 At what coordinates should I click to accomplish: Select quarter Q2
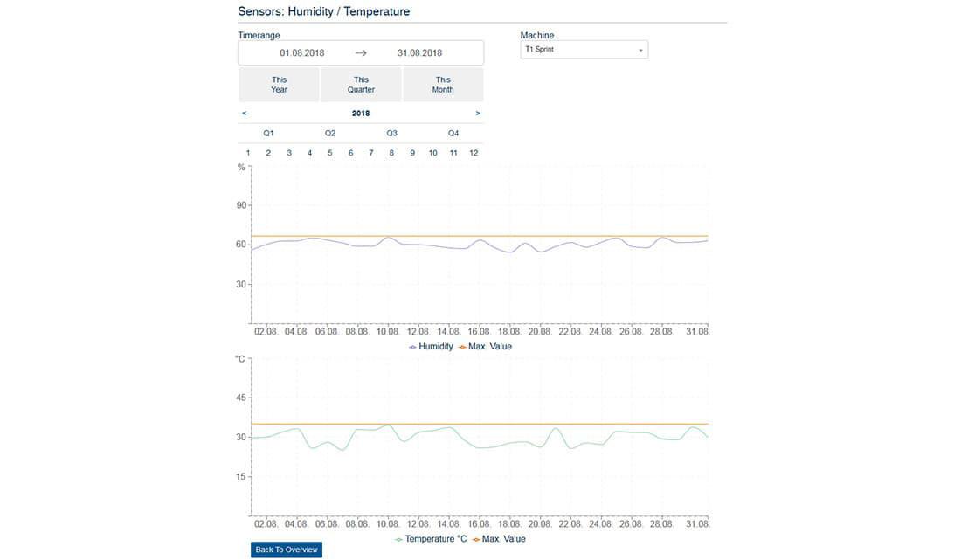[x=330, y=134]
